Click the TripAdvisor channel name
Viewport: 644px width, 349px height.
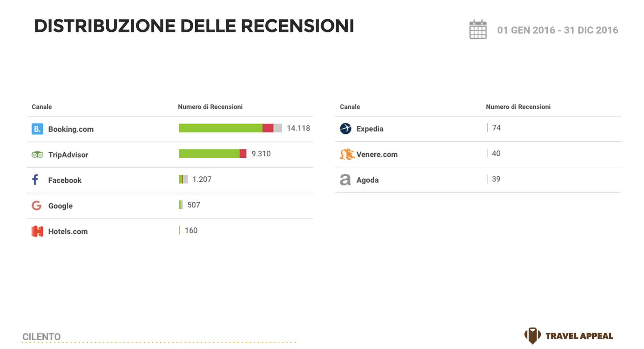coord(68,155)
